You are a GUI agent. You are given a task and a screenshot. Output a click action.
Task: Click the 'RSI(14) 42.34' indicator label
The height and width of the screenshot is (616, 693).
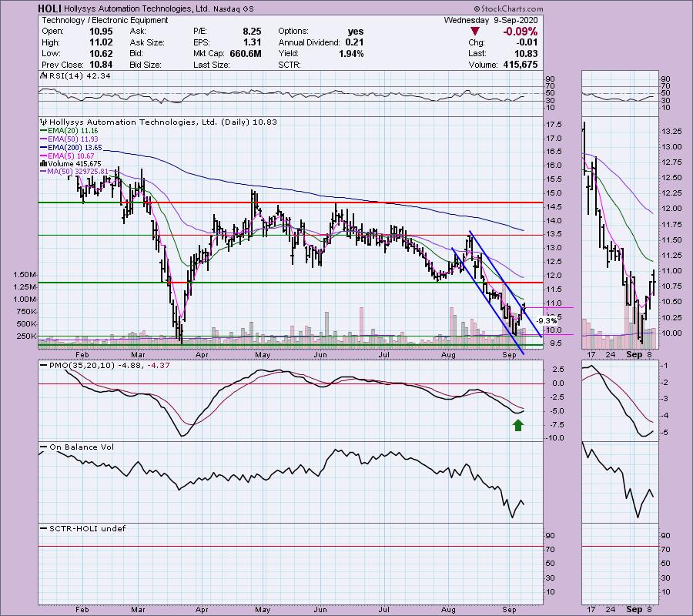tap(79, 75)
